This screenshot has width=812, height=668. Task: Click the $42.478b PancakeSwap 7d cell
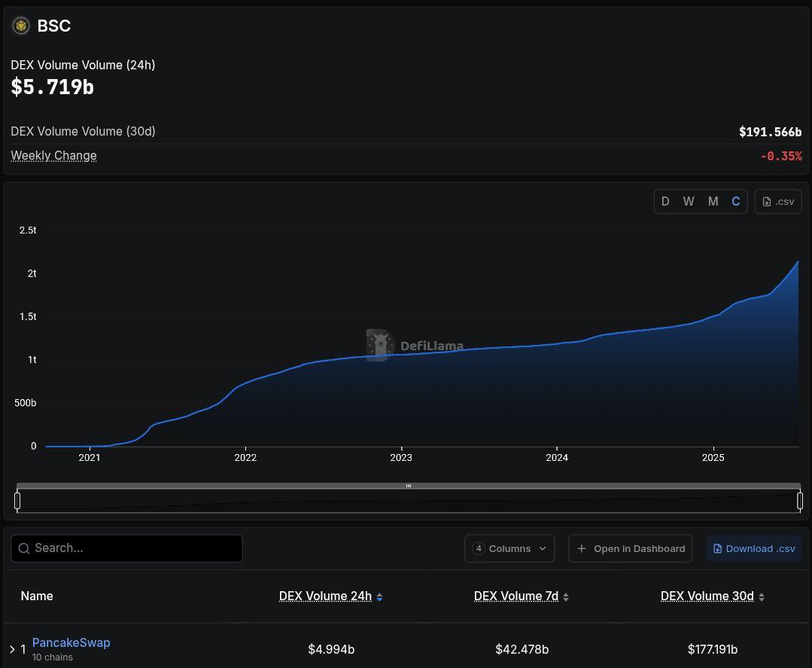pyautogui.click(x=522, y=649)
